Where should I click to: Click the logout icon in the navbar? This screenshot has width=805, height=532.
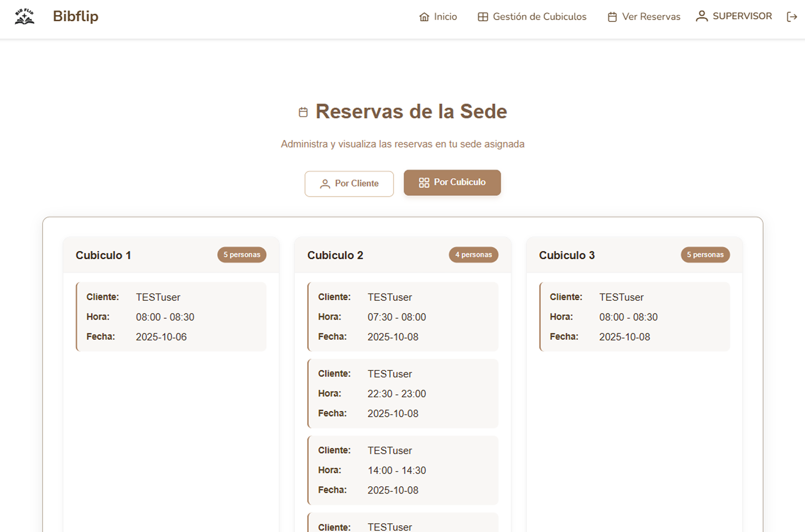(791, 17)
